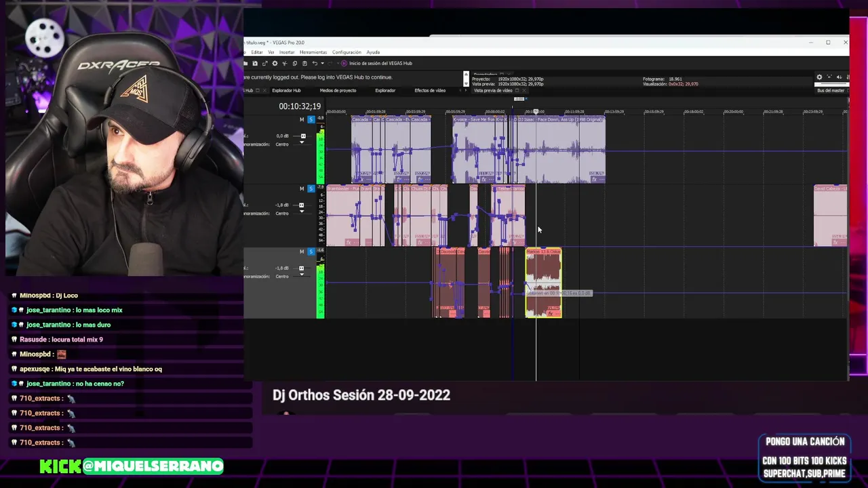
Task: Click scroll-down arrow of Hub message panel
Action: (x=466, y=83)
